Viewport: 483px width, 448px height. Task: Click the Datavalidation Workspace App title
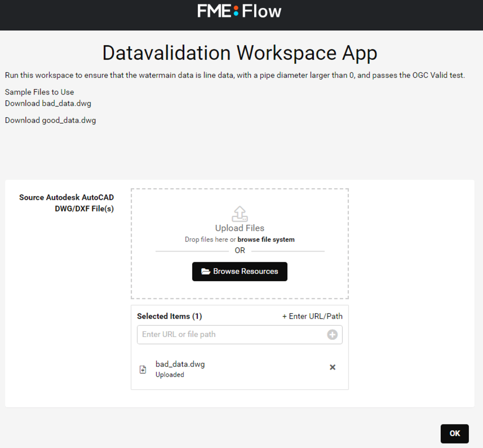click(x=239, y=52)
